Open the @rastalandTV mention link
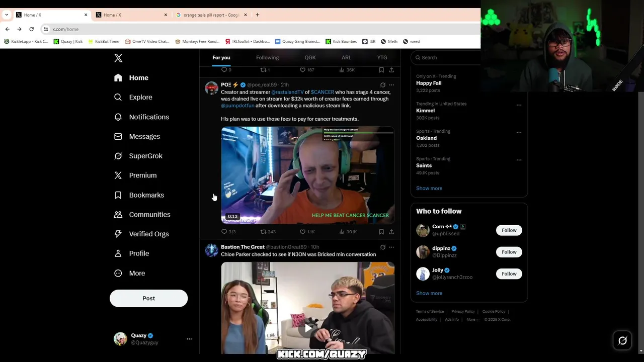This screenshot has width=644, height=362. point(287,93)
